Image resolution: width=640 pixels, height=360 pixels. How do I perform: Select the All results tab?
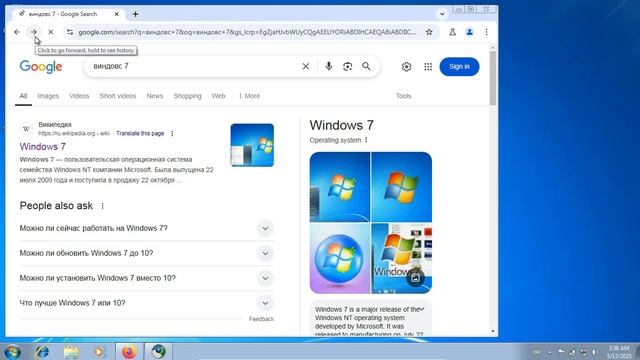[23, 96]
